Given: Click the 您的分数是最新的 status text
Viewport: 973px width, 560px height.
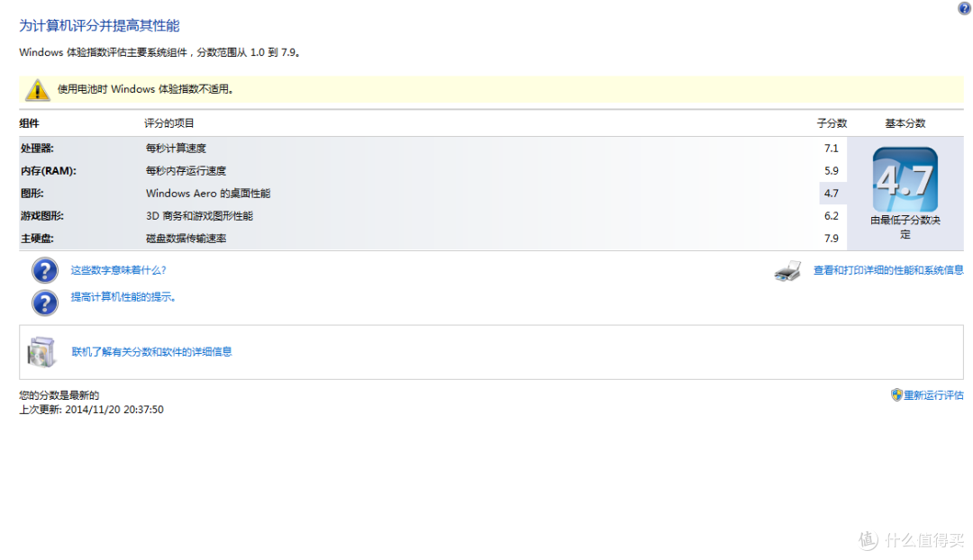Looking at the screenshot, I should (x=59, y=395).
